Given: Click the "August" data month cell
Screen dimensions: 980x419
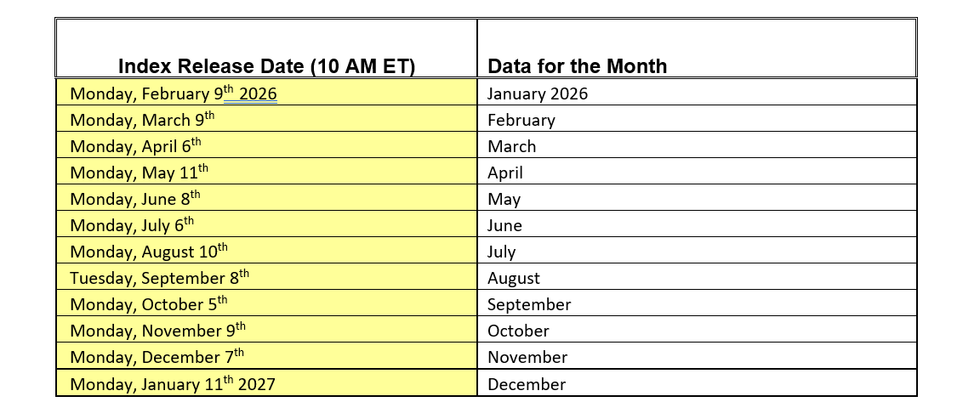Looking at the screenshot, I should (x=514, y=278).
